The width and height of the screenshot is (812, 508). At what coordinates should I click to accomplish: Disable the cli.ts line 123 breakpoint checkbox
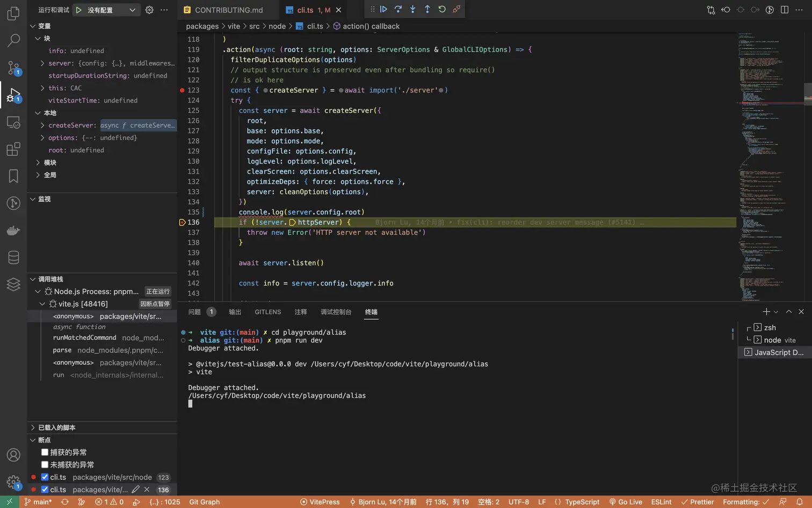[45, 477]
